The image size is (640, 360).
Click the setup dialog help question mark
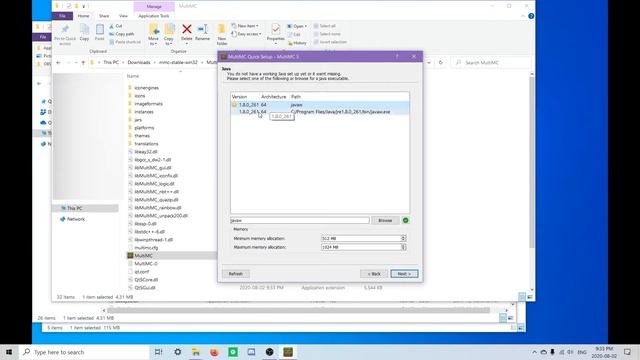tap(397, 57)
